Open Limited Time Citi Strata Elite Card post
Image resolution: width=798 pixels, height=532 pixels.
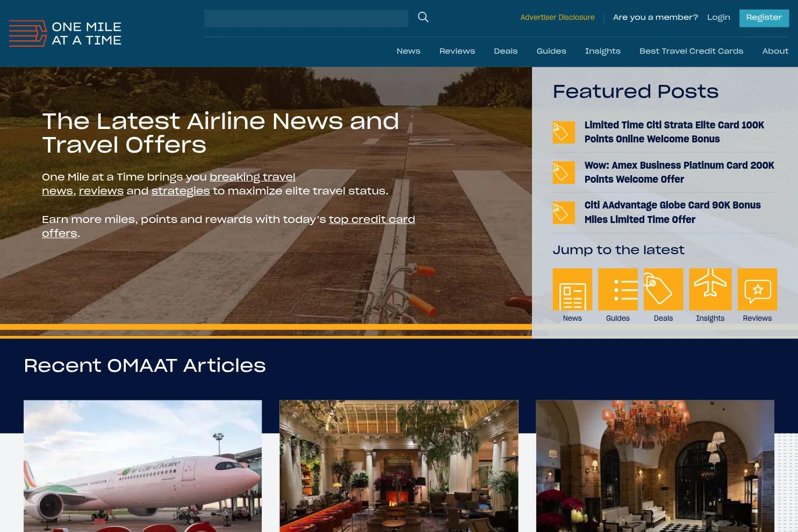click(674, 132)
